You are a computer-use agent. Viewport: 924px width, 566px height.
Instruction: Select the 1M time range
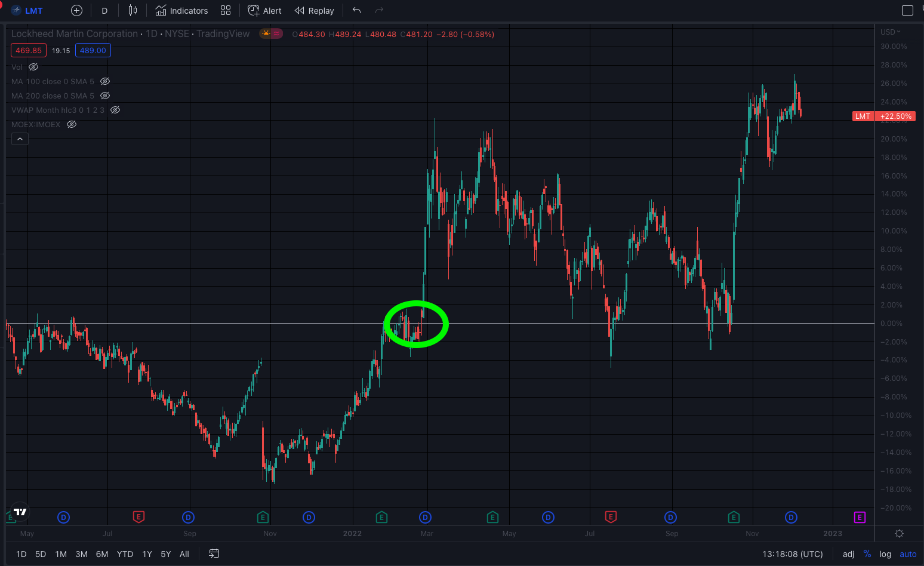(61, 554)
